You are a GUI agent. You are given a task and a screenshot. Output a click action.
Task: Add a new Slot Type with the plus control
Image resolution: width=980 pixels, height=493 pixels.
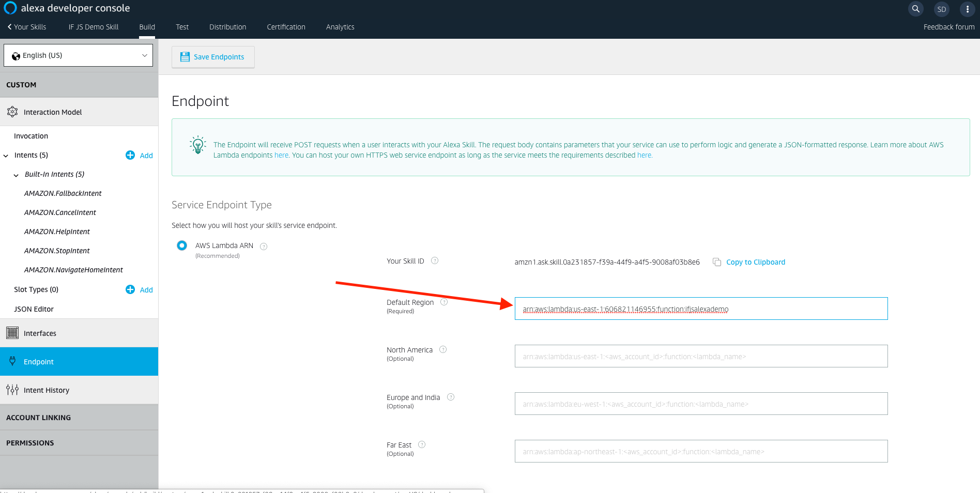tap(130, 289)
